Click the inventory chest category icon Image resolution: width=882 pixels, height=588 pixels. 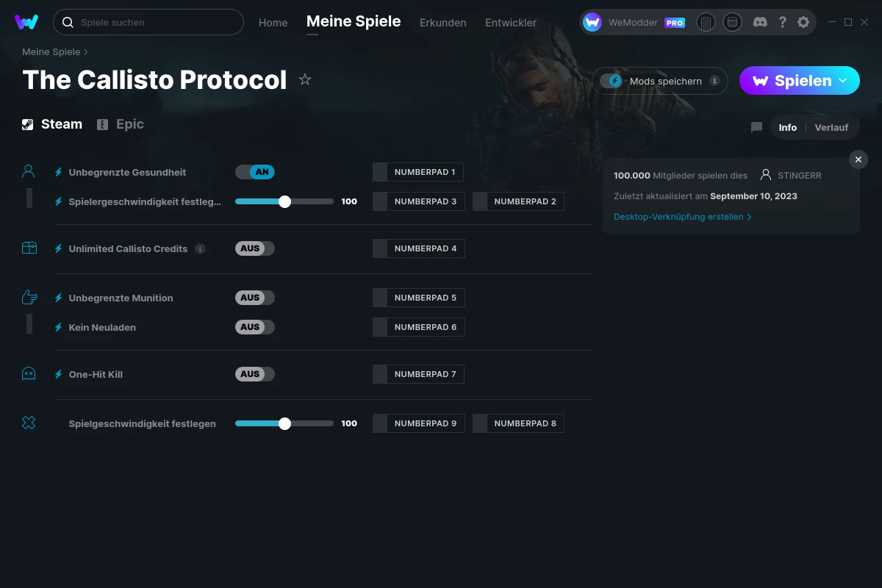click(x=29, y=248)
